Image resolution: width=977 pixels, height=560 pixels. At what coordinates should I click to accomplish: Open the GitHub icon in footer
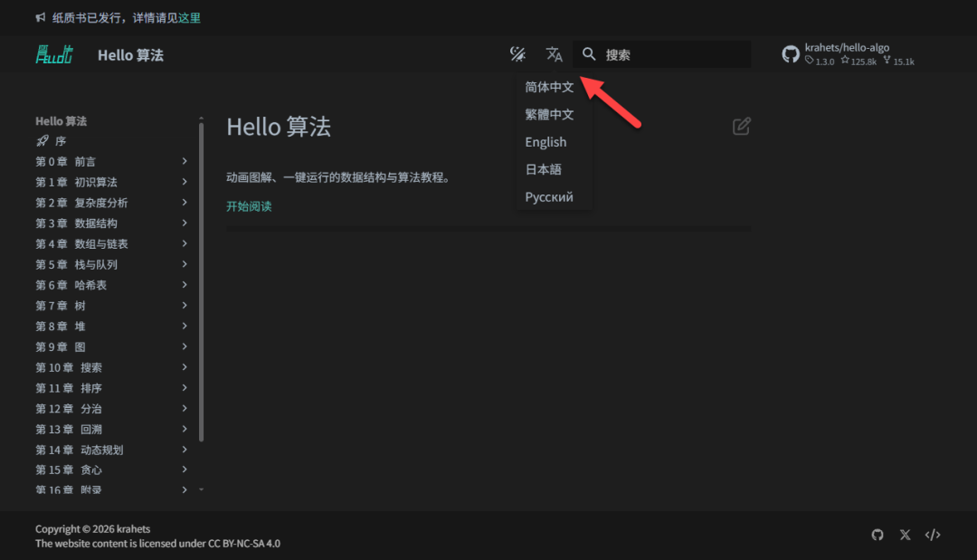pos(877,535)
